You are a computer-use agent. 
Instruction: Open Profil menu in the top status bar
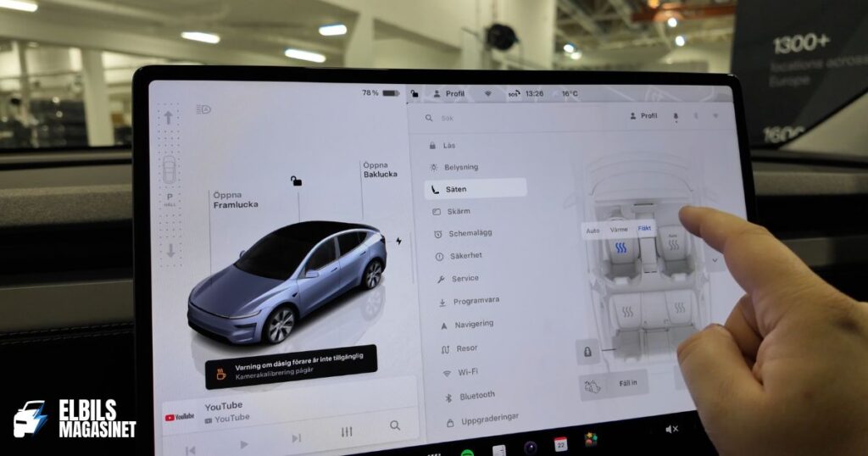pyautogui.click(x=449, y=94)
